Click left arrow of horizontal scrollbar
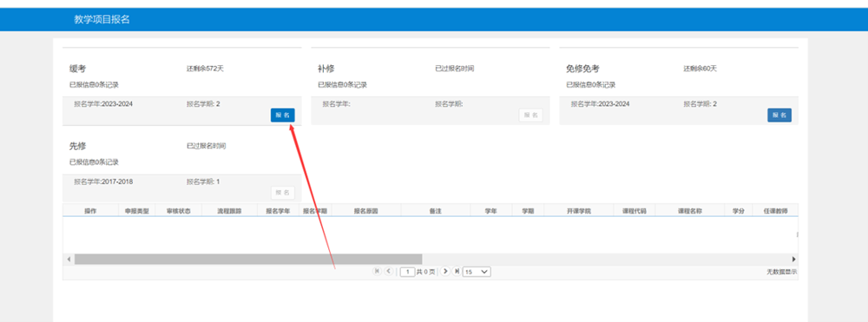868x322 pixels. click(69, 259)
